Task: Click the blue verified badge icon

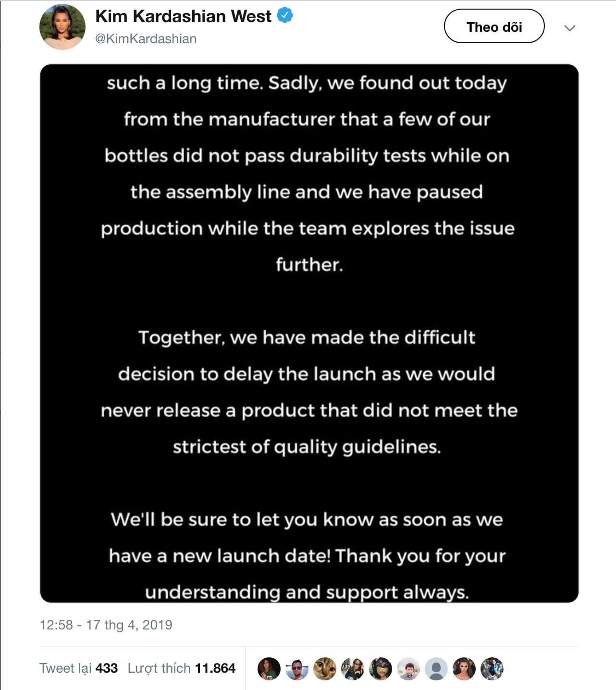Action: tap(285, 16)
